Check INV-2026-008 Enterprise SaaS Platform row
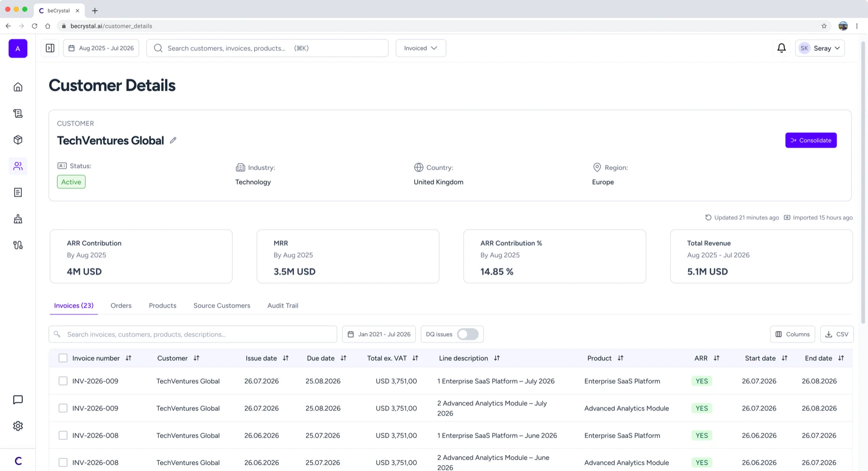868x471 pixels. [63, 435]
